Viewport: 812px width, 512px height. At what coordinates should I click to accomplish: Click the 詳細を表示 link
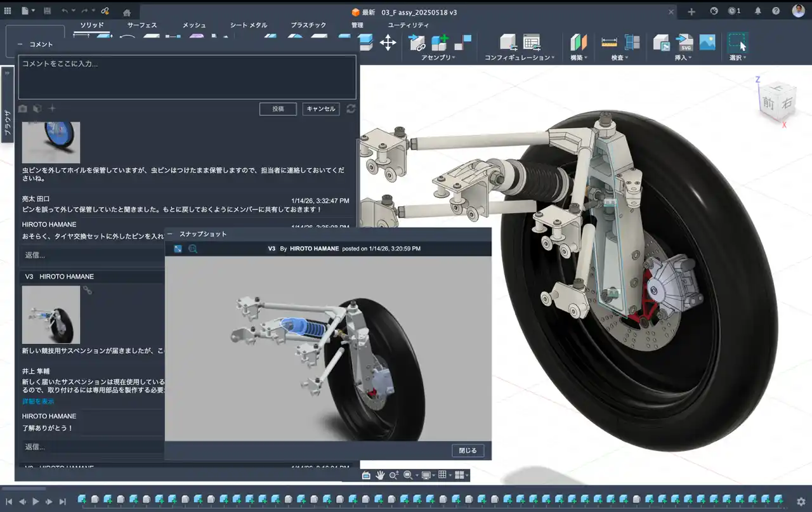[x=38, y=402]
